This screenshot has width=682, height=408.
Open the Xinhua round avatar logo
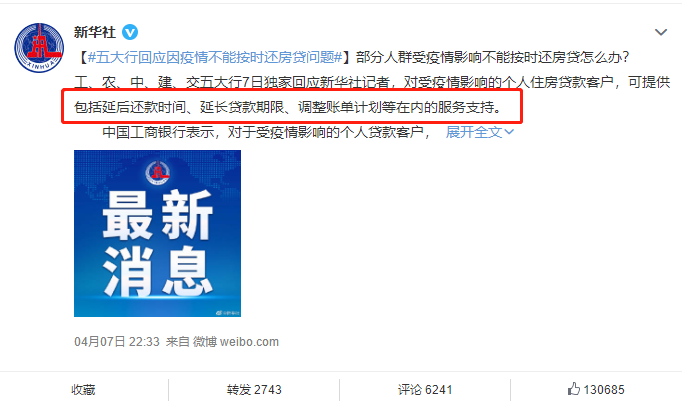(x=39, y=48)
